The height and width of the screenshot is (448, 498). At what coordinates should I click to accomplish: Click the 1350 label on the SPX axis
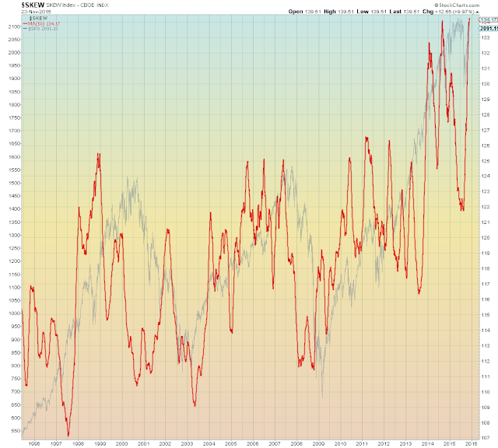point(14,222)
